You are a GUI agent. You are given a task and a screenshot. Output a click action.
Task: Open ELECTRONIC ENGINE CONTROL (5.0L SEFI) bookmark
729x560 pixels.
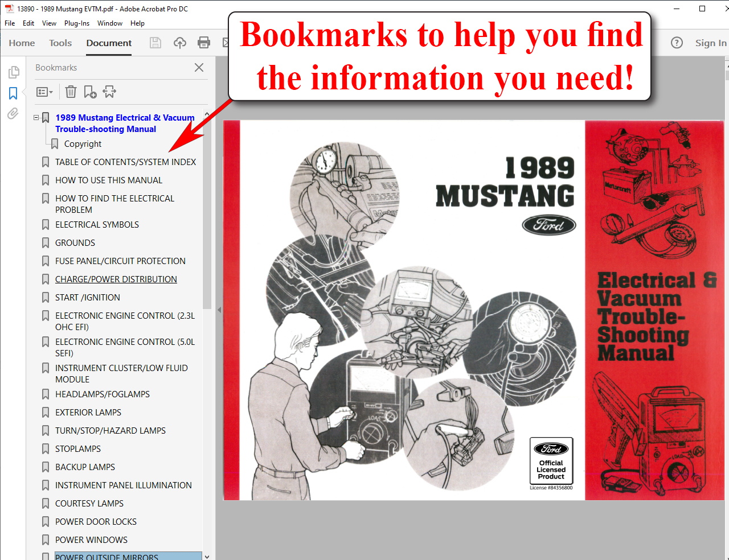pos(125,347)
